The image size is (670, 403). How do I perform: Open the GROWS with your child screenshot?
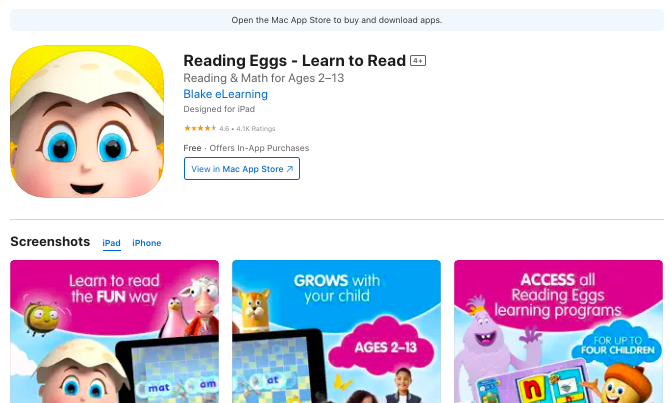pos(336,332)
